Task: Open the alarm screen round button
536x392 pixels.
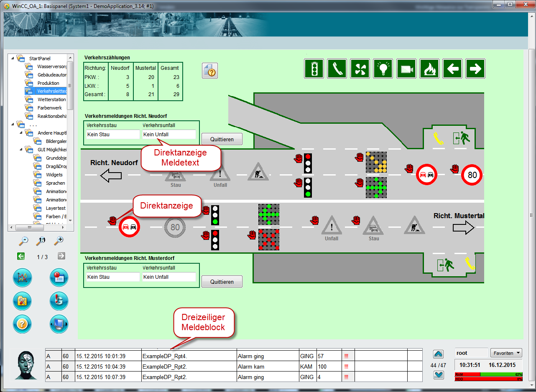Action: [59, 277]
